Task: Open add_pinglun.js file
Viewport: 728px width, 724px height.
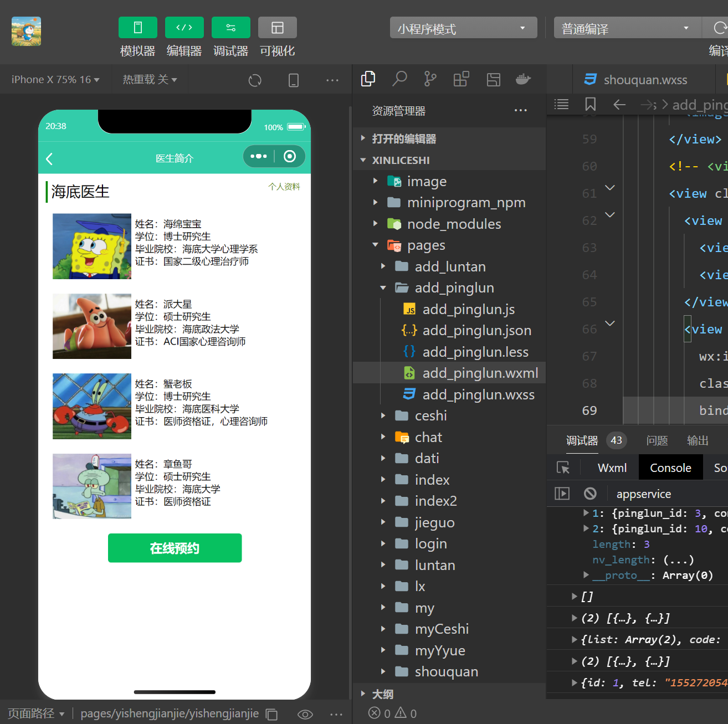Action: [449, 309]
